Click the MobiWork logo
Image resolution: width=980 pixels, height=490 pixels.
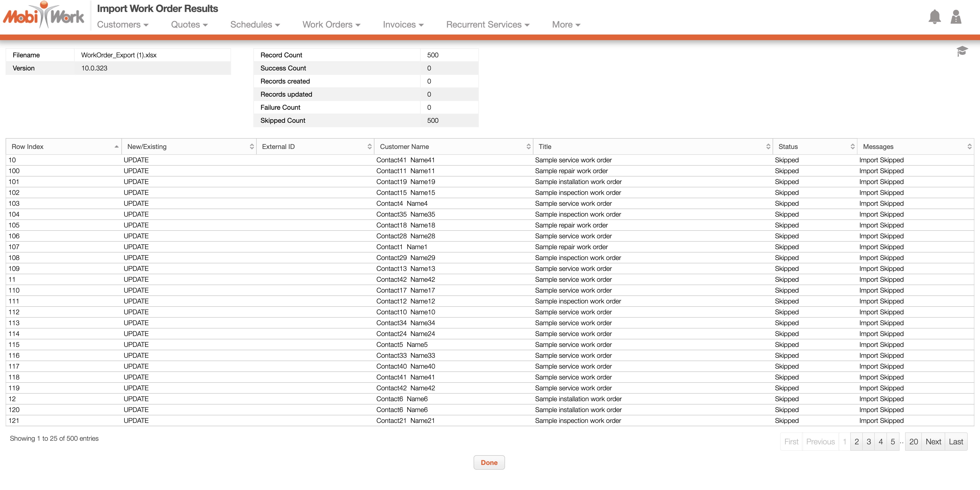(44, 16)
